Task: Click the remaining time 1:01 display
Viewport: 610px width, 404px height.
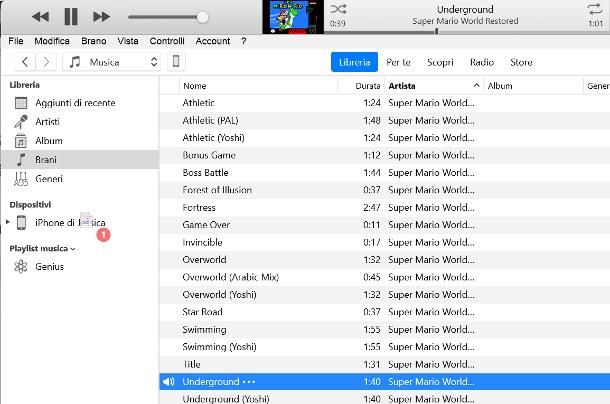Action: click(x=595, y=24)
